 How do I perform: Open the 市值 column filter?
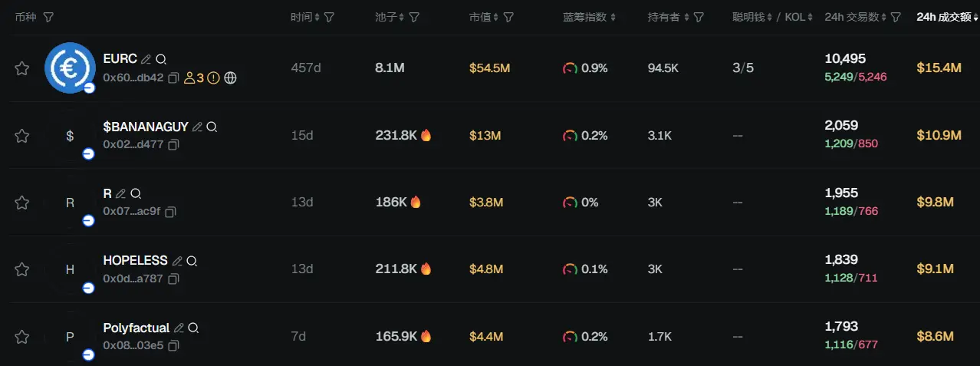(508, 17)
